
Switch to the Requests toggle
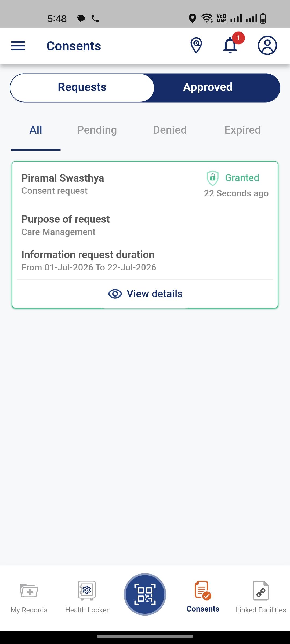82,88
